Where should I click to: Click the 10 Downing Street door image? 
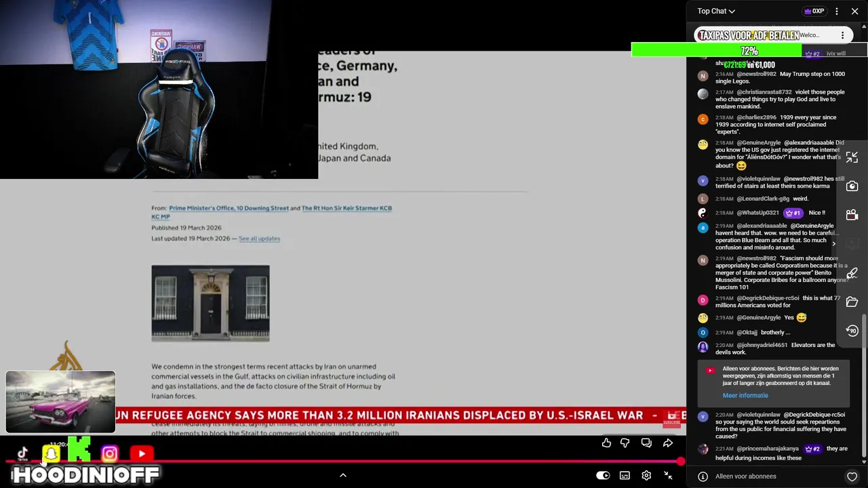[x=210, y=303]
